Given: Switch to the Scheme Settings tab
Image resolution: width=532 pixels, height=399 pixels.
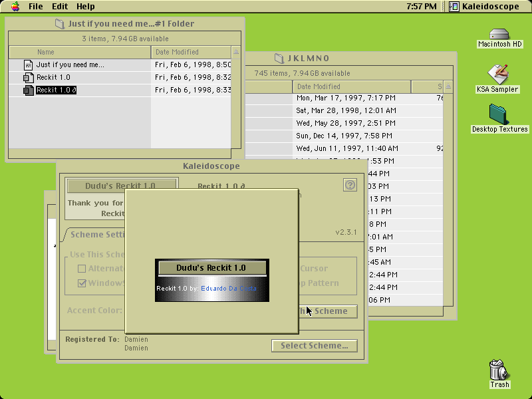Looking at the screenshot, I should point(96,235).
